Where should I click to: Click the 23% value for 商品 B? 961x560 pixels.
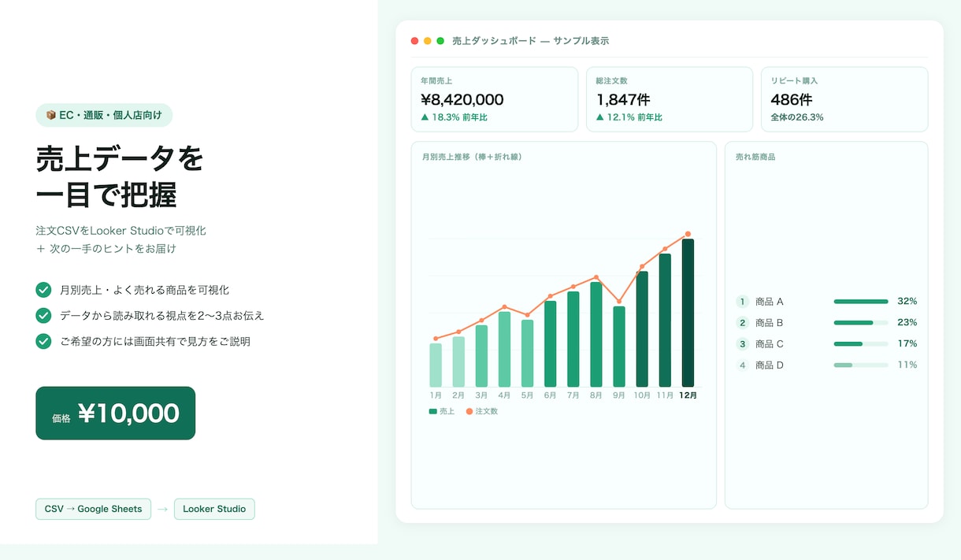pos(907,323)
